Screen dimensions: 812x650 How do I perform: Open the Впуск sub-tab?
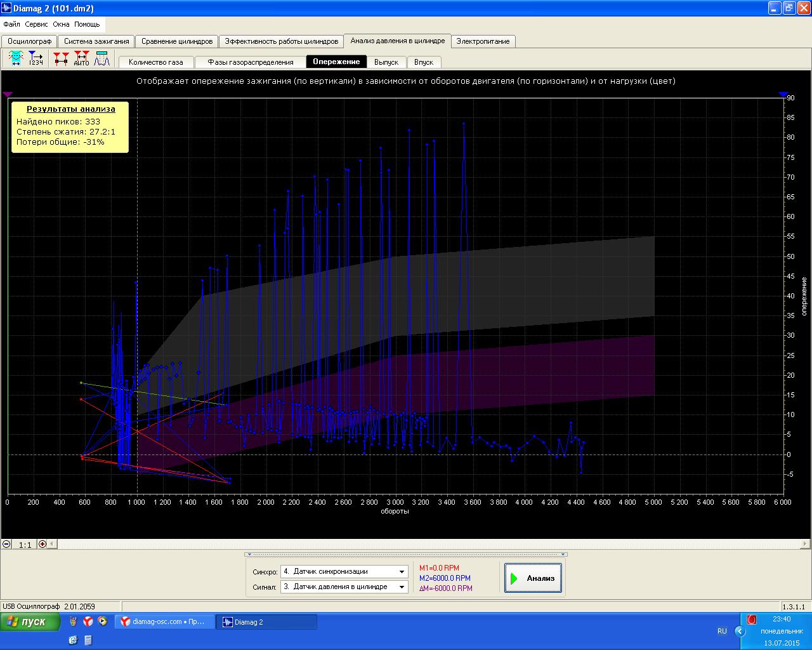424,62
